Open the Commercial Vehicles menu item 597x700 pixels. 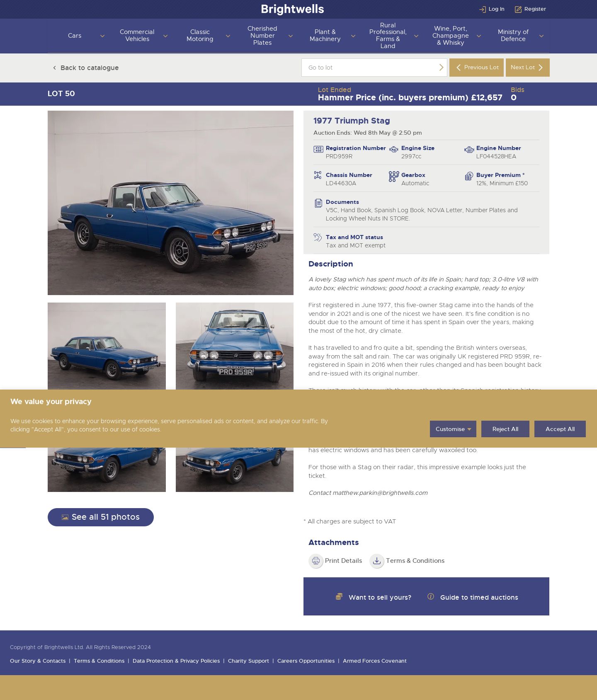137,36
